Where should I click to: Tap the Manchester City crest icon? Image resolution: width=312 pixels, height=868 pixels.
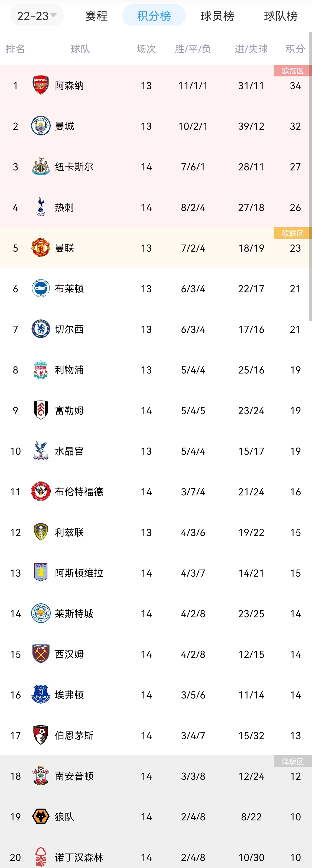(41, 126)
